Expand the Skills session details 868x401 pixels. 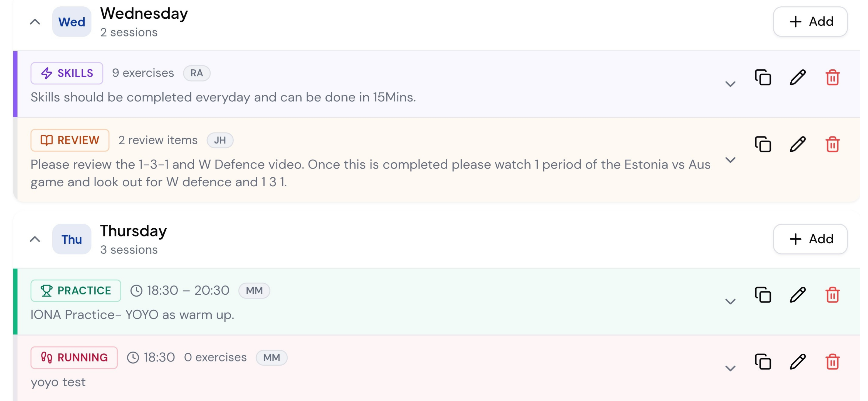click(730, 84)
